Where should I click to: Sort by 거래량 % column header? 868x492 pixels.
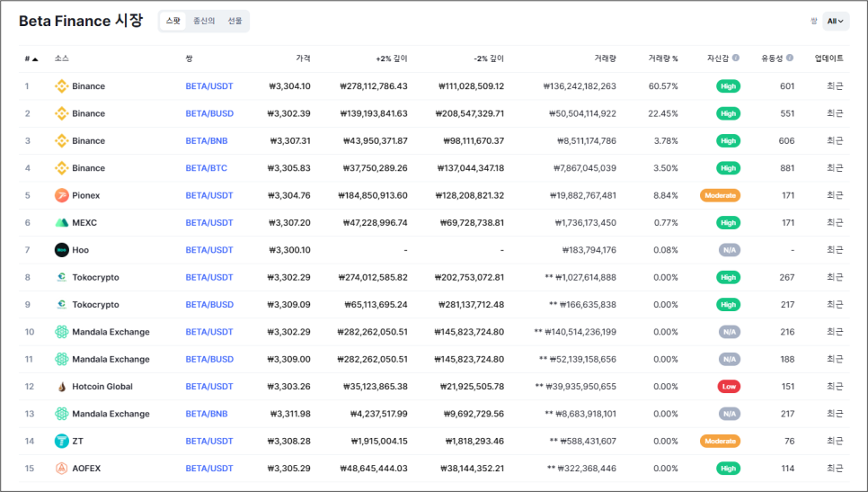[x=663, y=58]
